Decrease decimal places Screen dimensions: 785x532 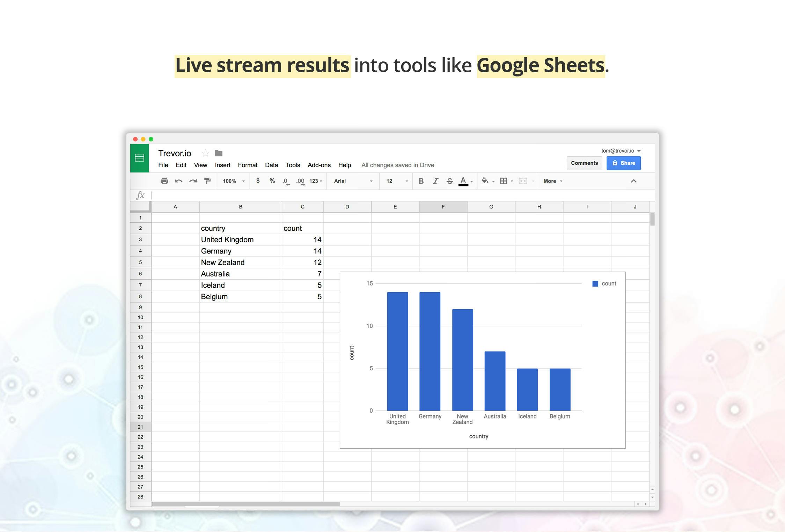pos(286,181)
